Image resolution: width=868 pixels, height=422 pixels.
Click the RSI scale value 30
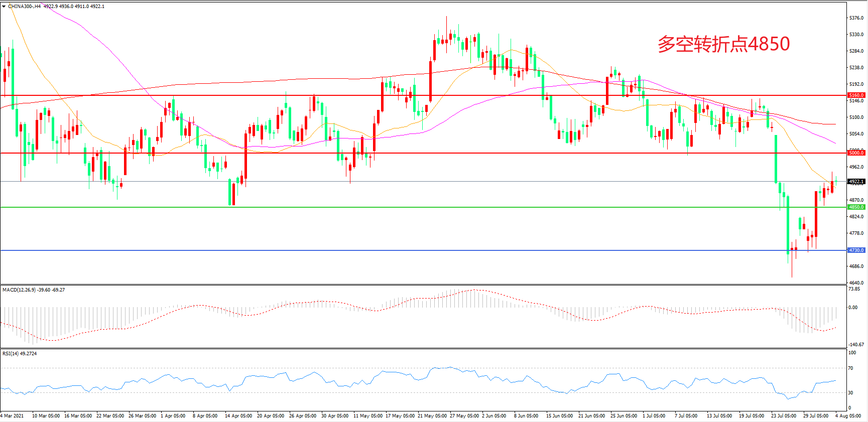(x=850, y=393)
